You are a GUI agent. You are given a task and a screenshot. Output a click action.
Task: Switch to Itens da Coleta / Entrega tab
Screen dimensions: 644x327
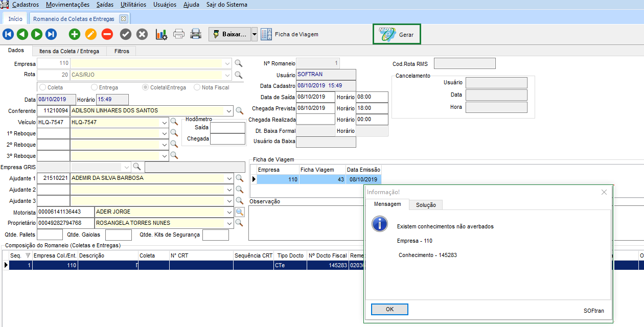tap(69, 51)
